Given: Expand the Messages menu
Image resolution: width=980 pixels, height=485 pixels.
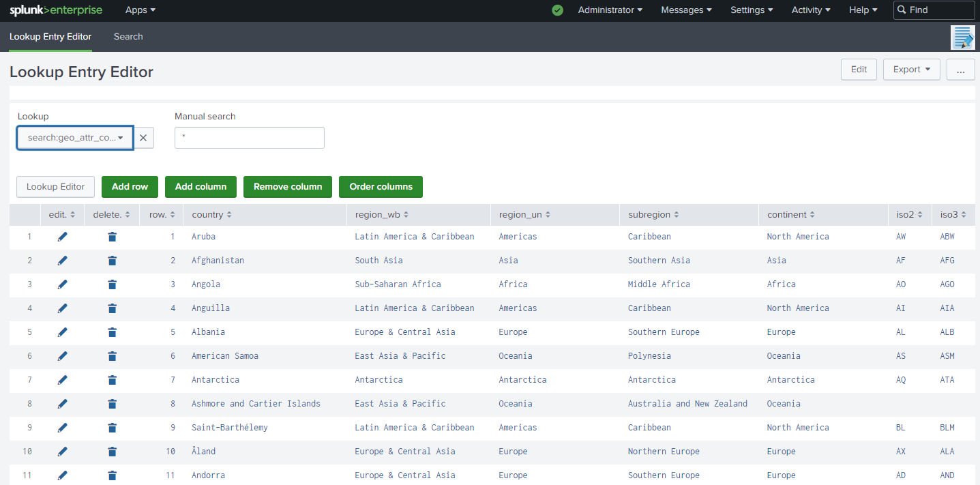Looking at the screenshot, I should tap(687, 10).
